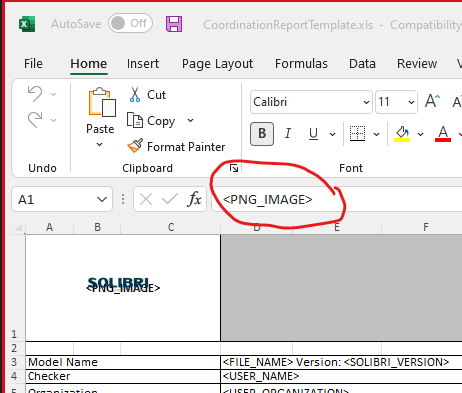Select row 3 header
The height and width of the screenshot is (393, 462).
click(x=14, y=362)
